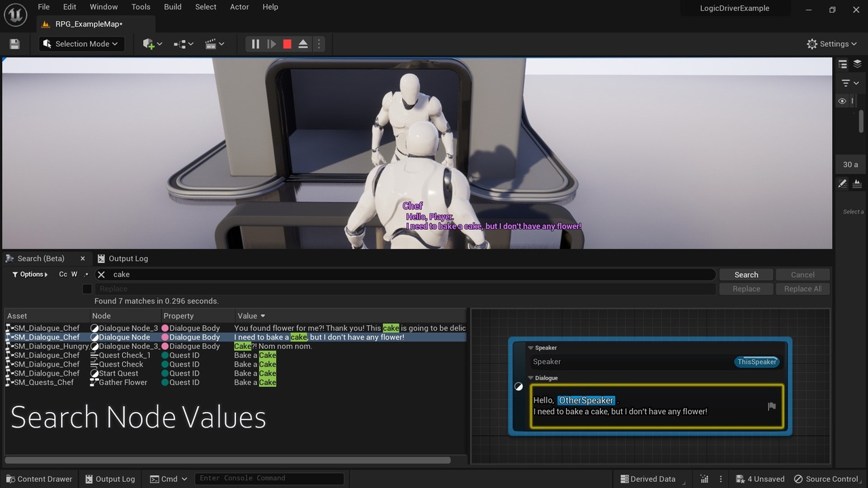Open the Content Drawer from the status bar
868x488 pixels.
(x=39, y=479)
